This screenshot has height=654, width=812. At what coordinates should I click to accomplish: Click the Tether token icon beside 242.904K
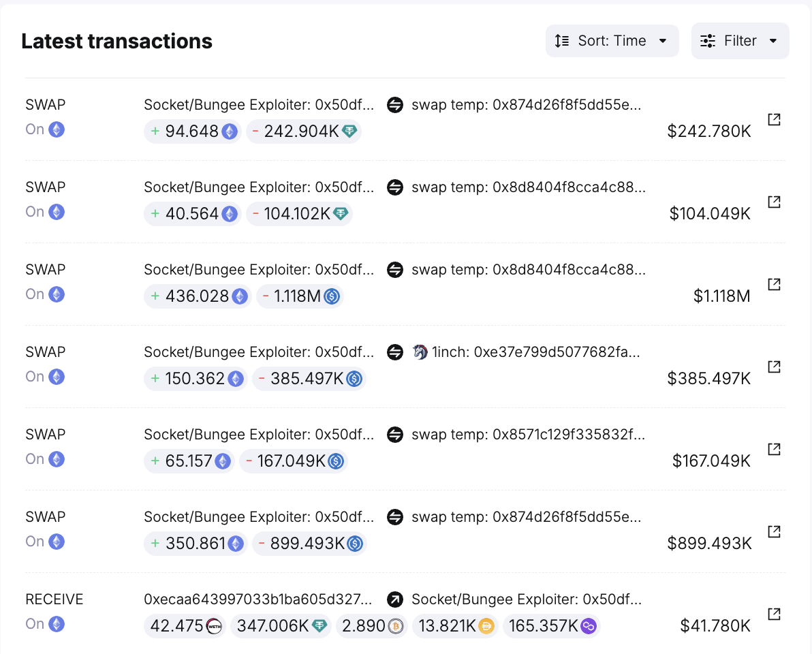coord(349,131)
